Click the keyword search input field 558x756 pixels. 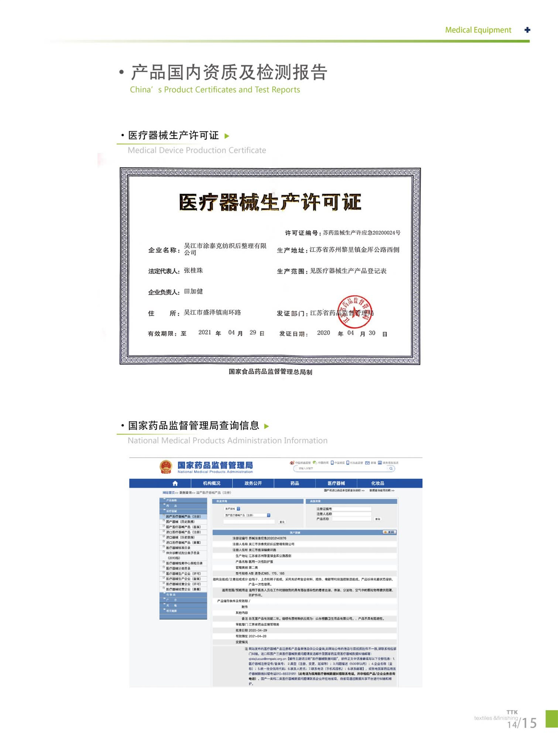click(340, 469)
